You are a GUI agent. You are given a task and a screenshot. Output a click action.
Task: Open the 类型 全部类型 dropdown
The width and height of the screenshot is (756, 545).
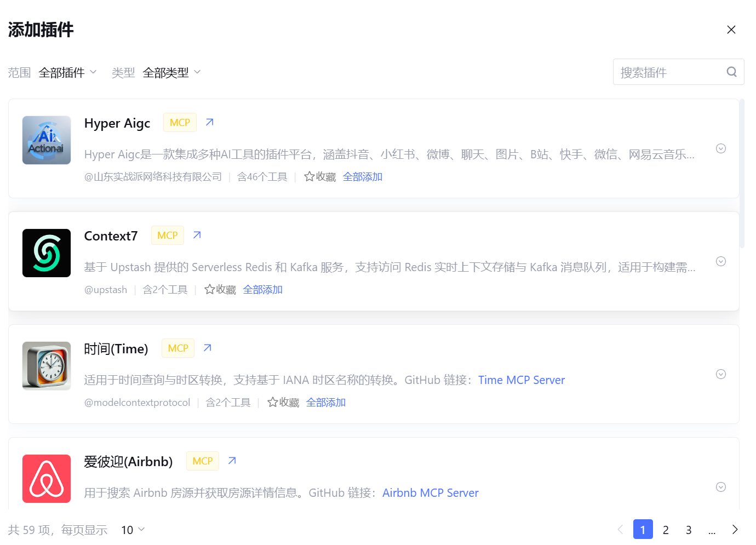172,72
